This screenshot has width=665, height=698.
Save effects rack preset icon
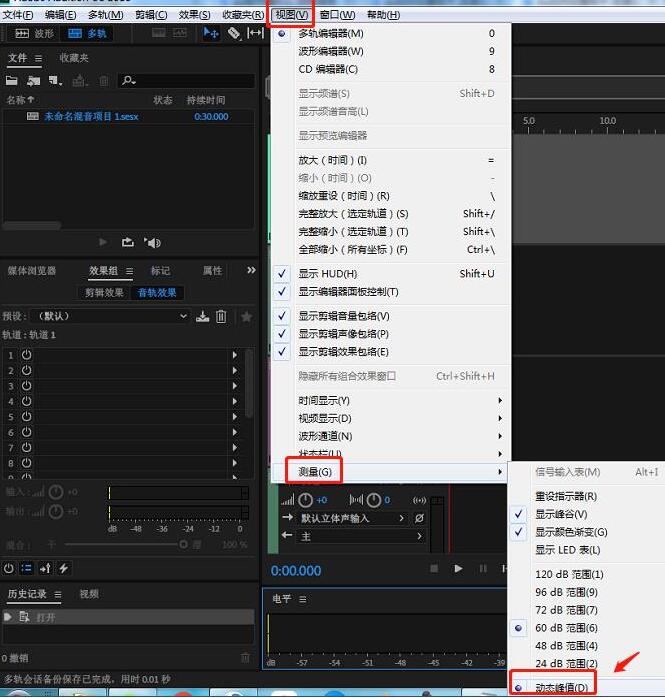tap(203, 317)
